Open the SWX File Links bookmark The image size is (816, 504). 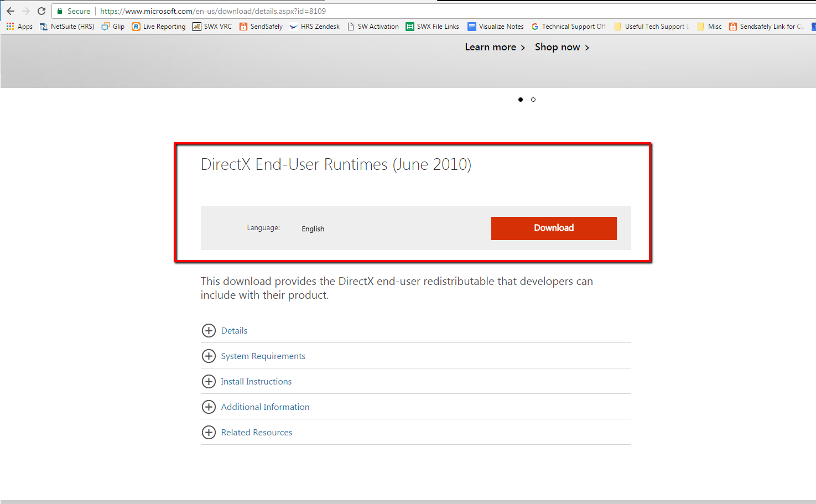pos(433,26)
